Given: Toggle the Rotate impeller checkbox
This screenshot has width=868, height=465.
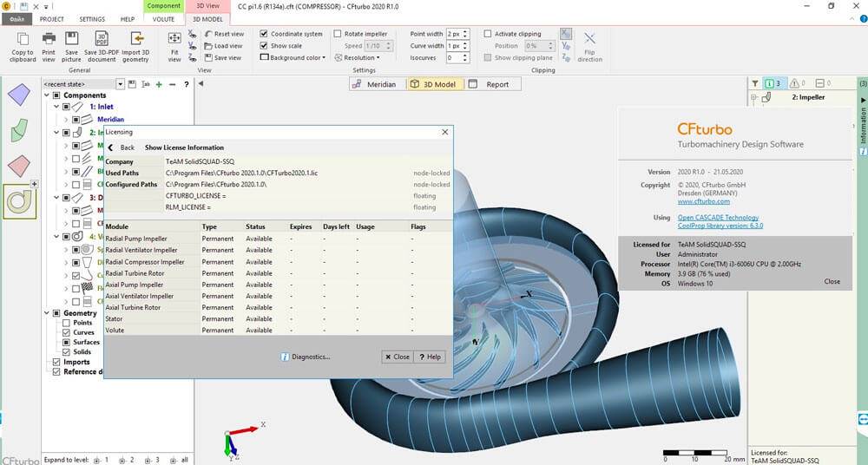Looking at the screenshot, I should [x=337, y=34].
